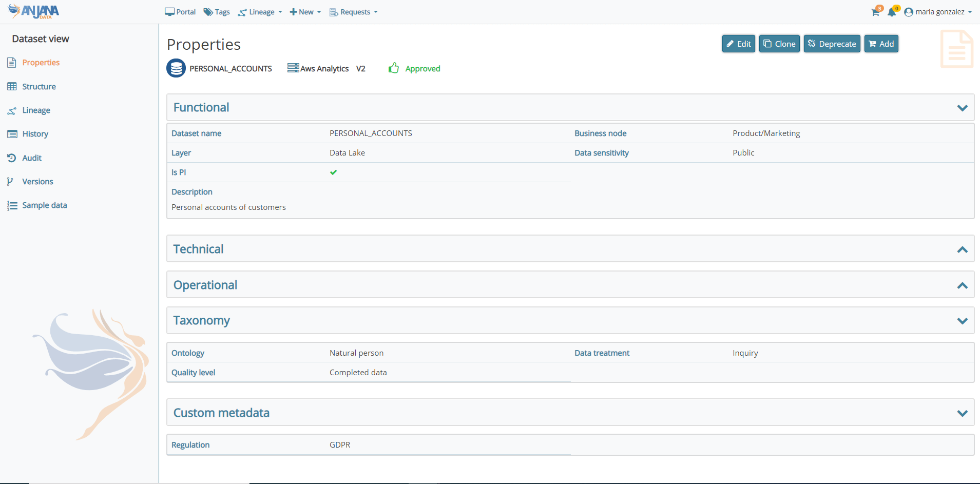Click the large document icon at top right
The image size is (980, 484).
956,49
